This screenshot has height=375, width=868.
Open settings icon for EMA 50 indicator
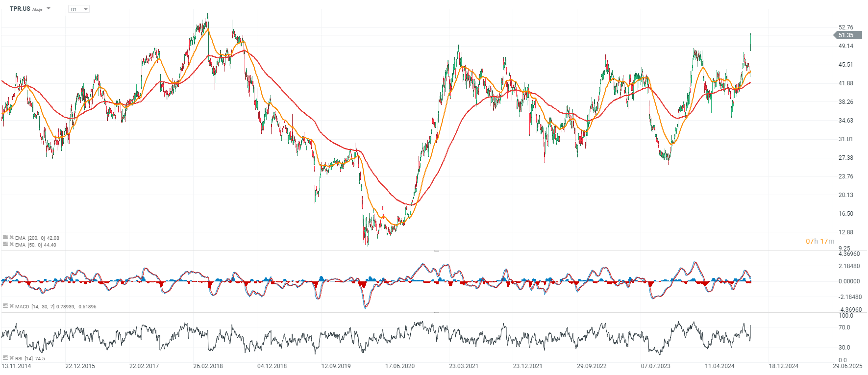(x=5, y=244)
